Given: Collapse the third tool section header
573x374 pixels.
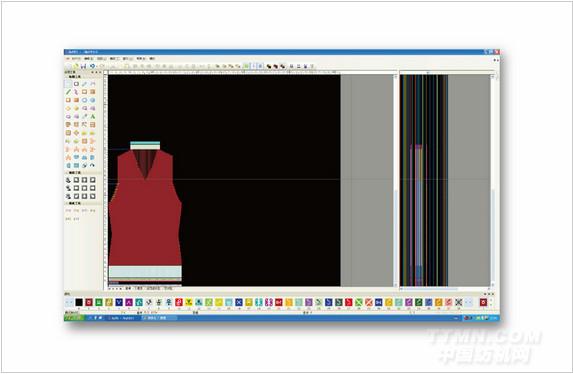Looking at the screenshot, I should pyautogui.click(x=74, y=203).
